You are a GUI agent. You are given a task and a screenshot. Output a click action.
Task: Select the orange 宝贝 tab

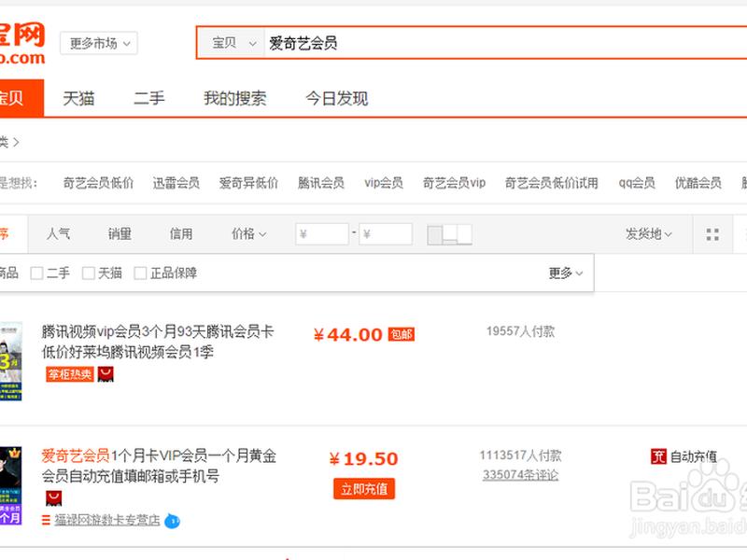point(21,98)
